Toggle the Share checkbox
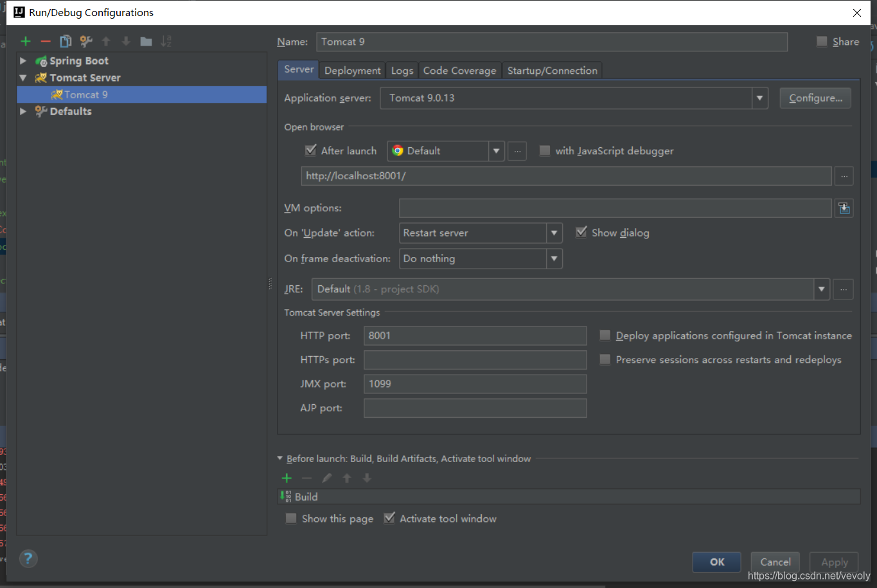Viewport: 877px width, 588px height. (x=822, y=42)
